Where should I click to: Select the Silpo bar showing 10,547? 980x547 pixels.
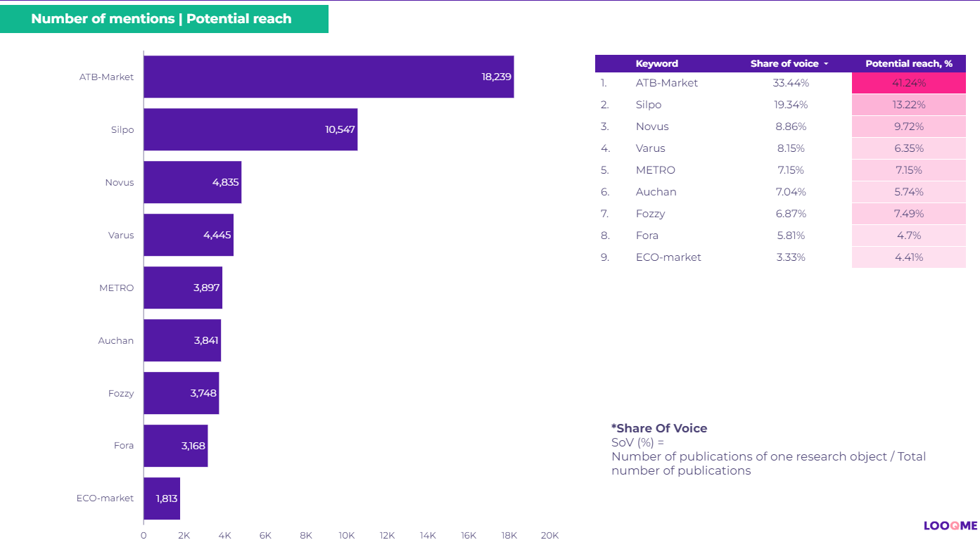click(250, 129)
